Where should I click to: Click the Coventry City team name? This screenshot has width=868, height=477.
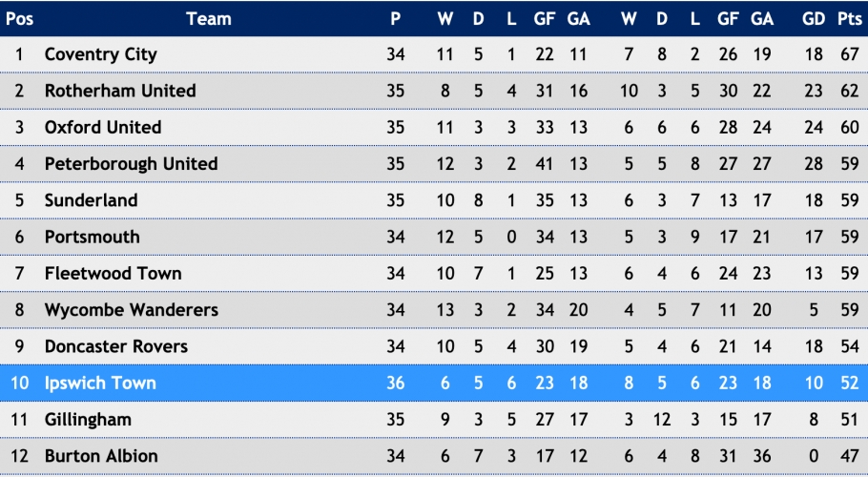pos(101,54)
